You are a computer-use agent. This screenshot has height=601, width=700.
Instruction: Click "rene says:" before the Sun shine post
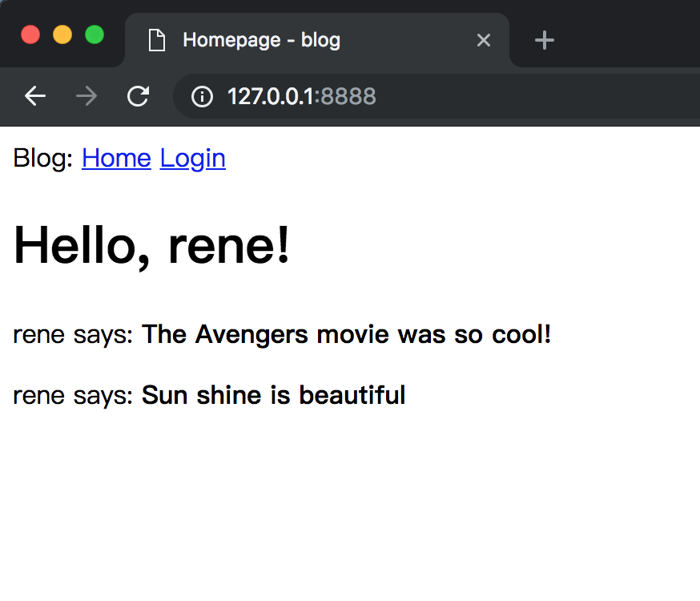pyautogui.click(x=73, y=395)
